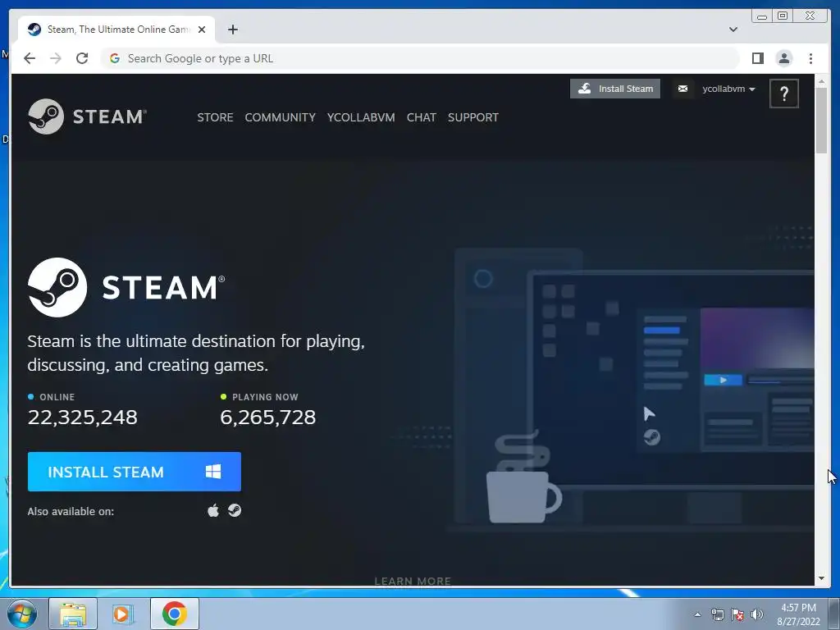The height and width of the screenshot is (630, 840).
Task: Click the Steam tagline text
Action: (196, 353)
